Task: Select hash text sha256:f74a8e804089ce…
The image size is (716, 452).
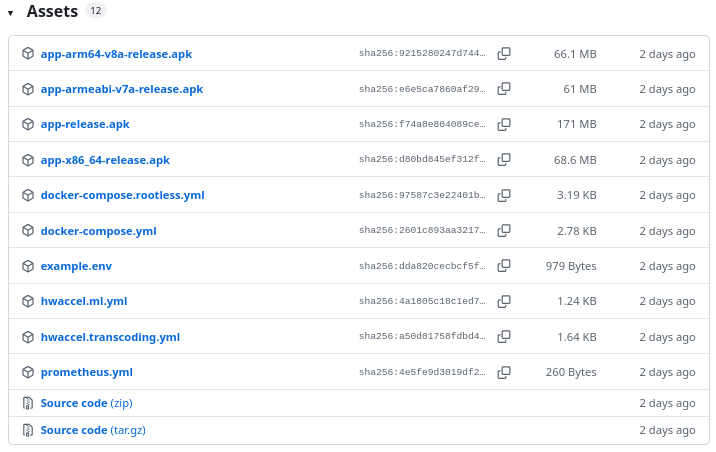Action: 422,124
